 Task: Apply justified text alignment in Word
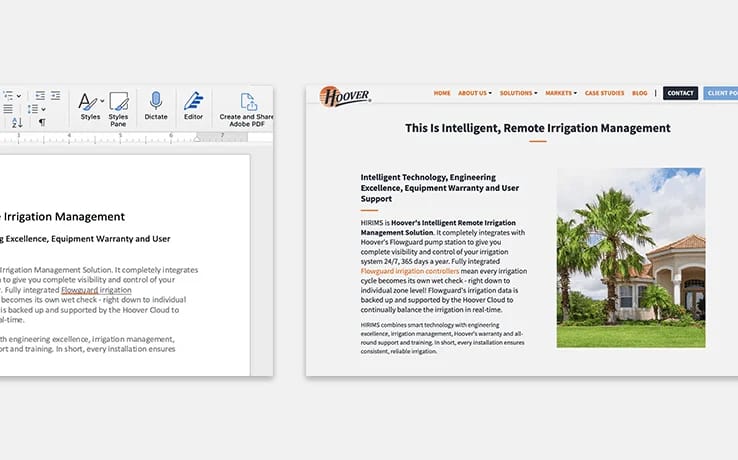pyautogui.click(x=8, y=109)
